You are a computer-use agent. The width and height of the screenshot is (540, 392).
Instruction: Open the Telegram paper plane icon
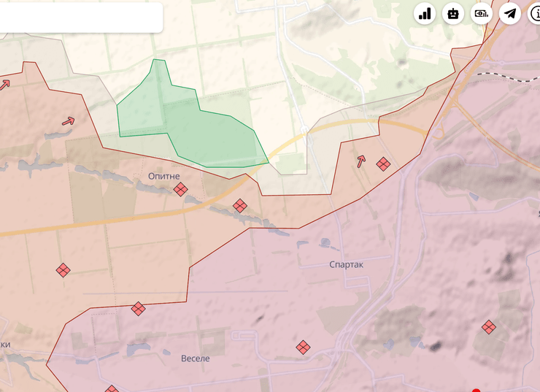tap(510, 13)
